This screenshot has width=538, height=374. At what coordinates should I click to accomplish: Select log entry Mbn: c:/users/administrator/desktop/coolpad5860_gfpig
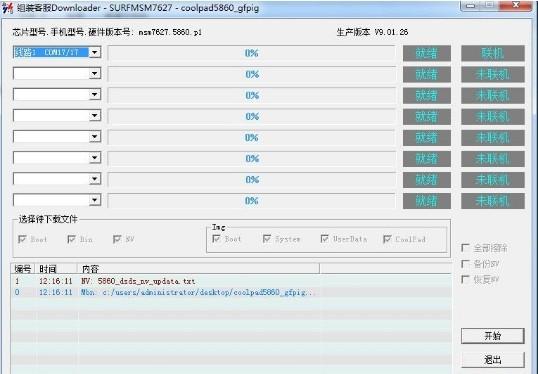(231, 292)
